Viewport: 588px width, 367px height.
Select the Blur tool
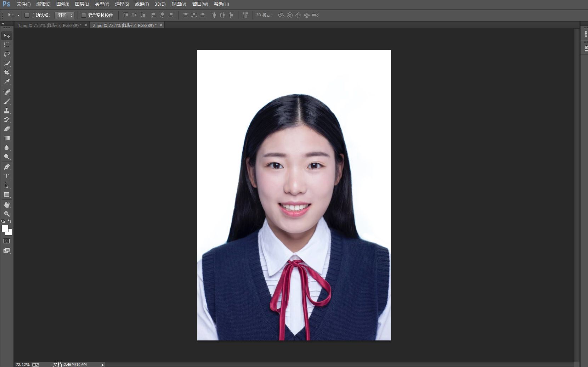click(7, 147)
